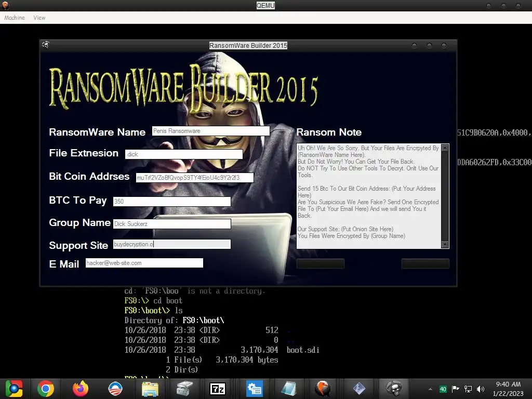
Task: Click the dark button below Ransom Note right
Action: click(425, 263)
